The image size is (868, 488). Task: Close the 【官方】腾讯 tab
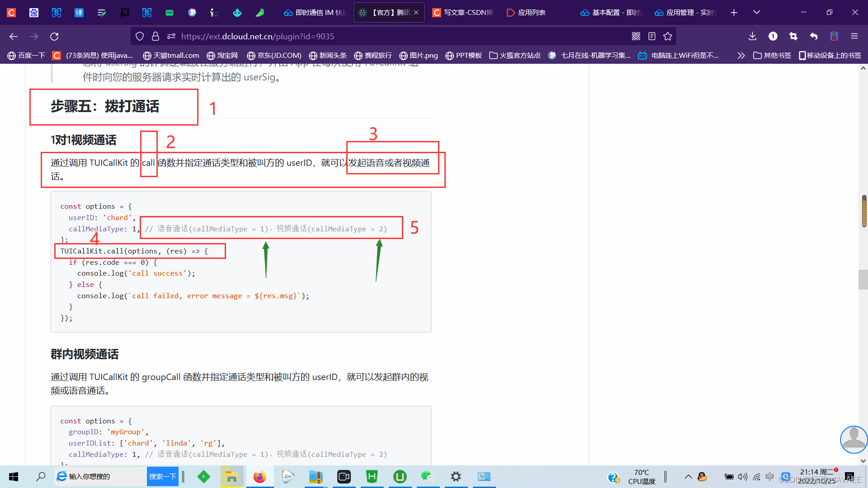point(416,13)
